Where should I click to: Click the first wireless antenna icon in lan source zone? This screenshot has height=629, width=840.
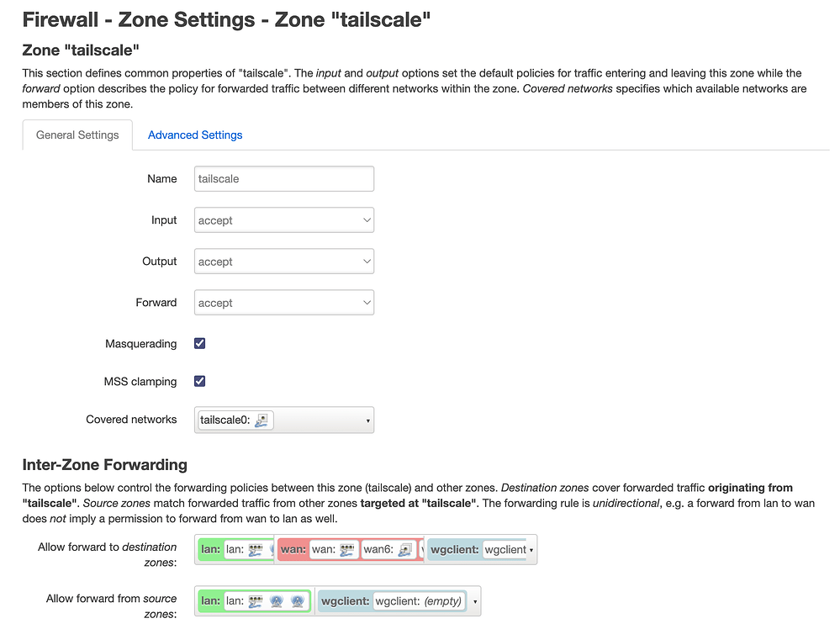[x=277, y=600]
